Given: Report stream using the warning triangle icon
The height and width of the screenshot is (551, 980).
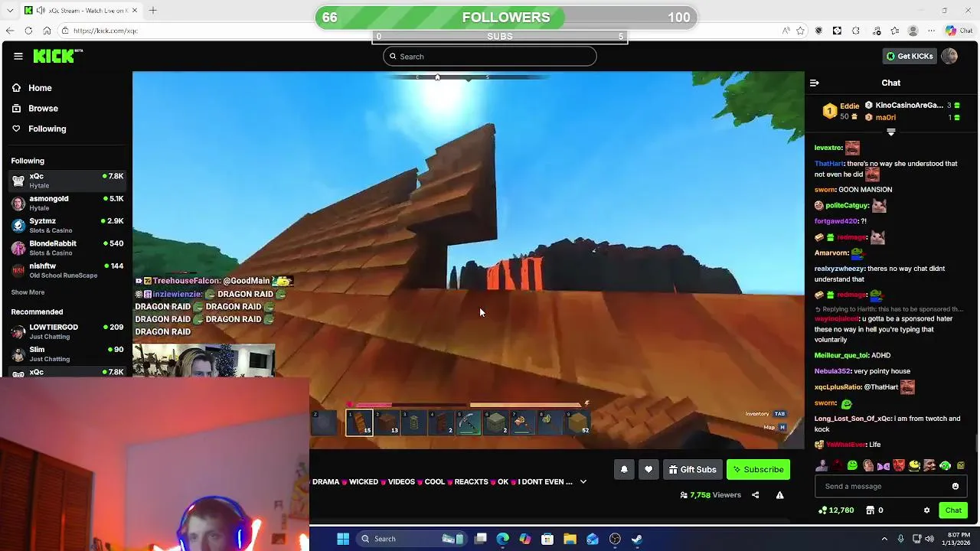Looking at the screenshot, I should pyautogui.click(x=779, y=495).
